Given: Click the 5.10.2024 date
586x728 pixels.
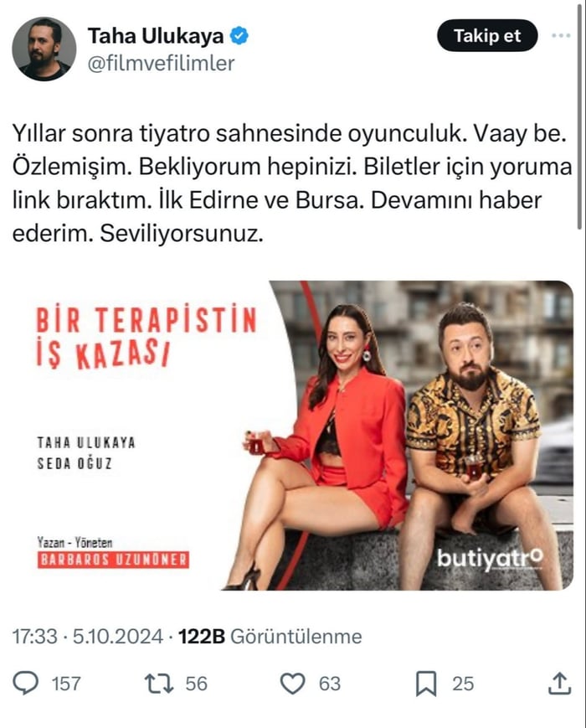Looking at the screenshot, I should 118,636.
